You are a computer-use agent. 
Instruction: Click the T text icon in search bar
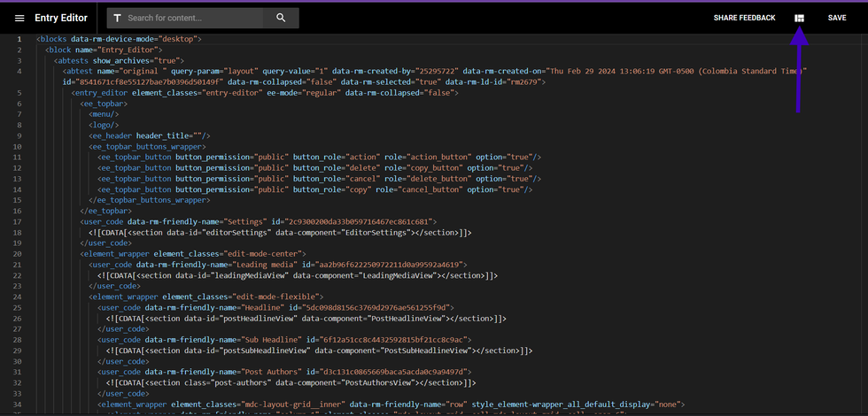tap(117, 18)
